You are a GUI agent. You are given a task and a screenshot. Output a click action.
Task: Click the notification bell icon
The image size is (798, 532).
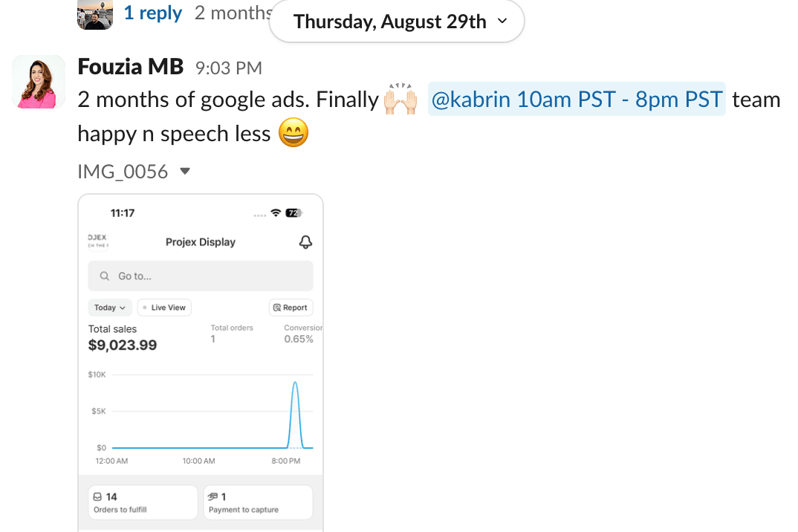coord(305,242)
